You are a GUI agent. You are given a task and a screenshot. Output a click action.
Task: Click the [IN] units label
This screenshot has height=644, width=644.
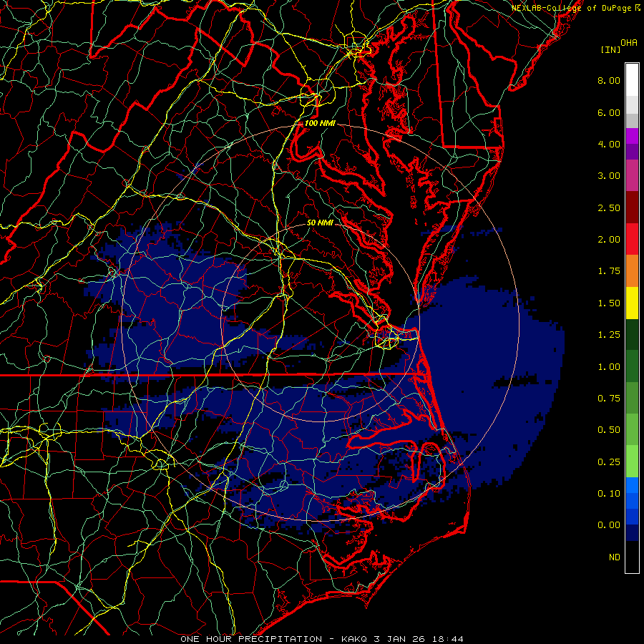coord(610,49)
